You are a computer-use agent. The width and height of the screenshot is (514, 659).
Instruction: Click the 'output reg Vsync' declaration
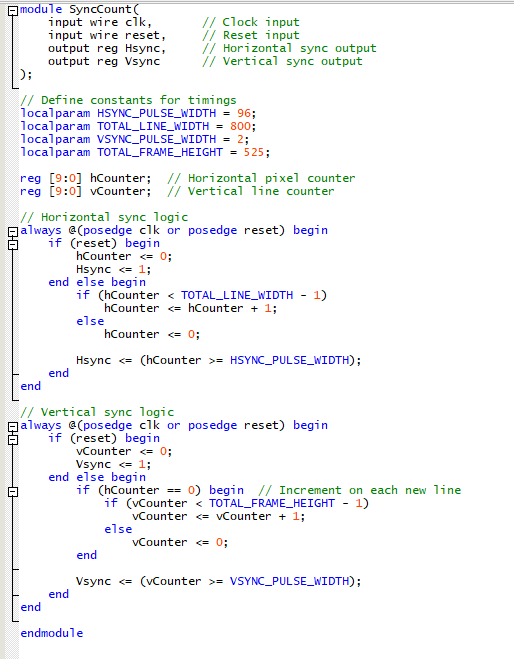click(104, 61)
